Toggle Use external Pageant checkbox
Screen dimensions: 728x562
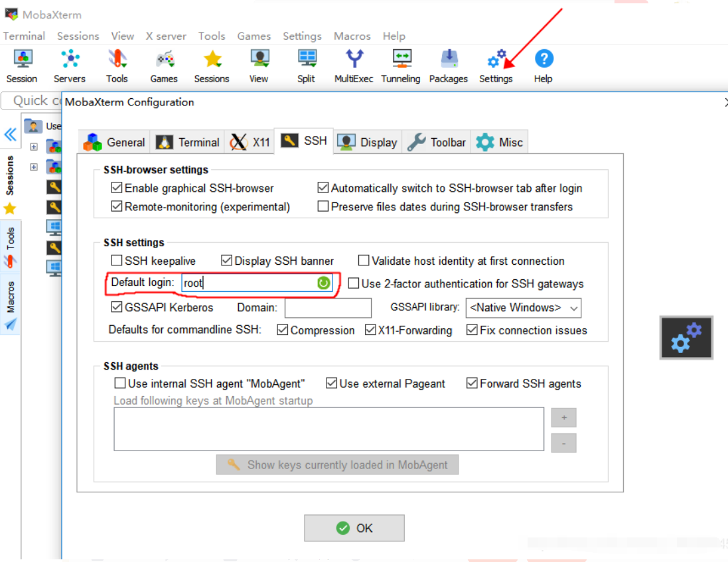coord(331,383)
